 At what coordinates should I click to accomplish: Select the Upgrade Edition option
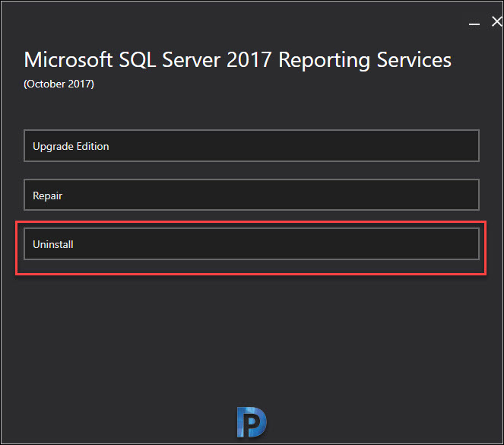point(252,145)
